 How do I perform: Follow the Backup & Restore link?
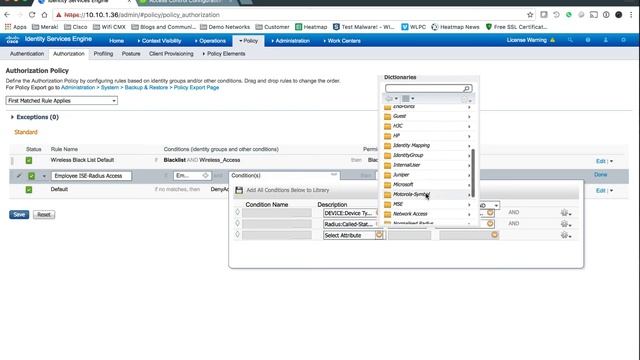tap(146, 87)
